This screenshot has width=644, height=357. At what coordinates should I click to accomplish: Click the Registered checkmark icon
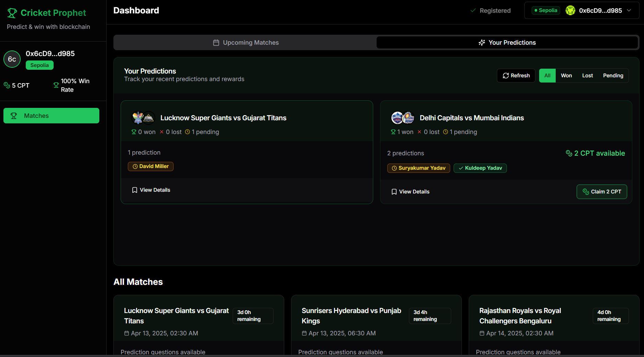[473, 11]
